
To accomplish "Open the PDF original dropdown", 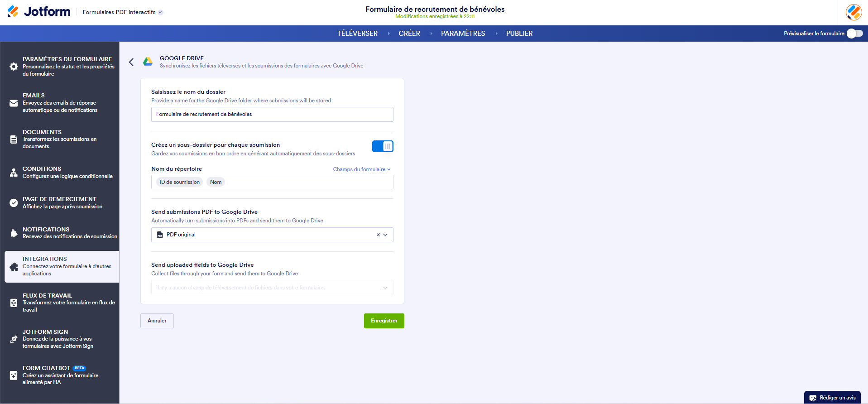I will [x=385, y=235].
